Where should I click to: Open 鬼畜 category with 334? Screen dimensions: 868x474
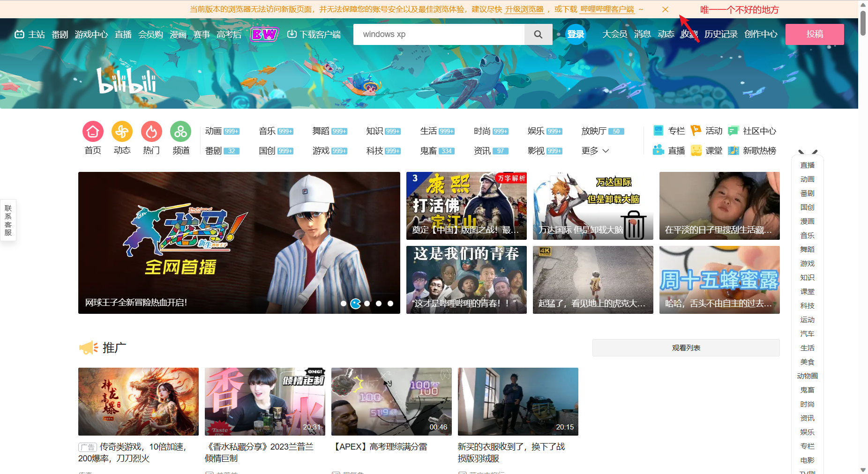pos(437,151)
